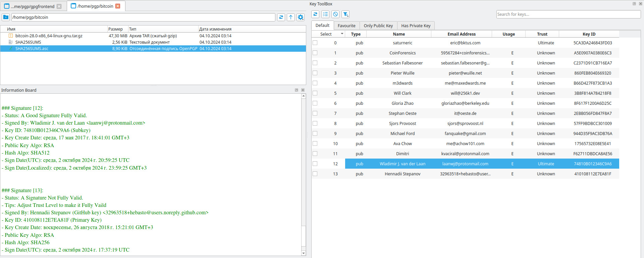Screen dimensions: 644x258
Task: Select checkbox for Wladimir J. van der Laan
Action: point(315,164)
